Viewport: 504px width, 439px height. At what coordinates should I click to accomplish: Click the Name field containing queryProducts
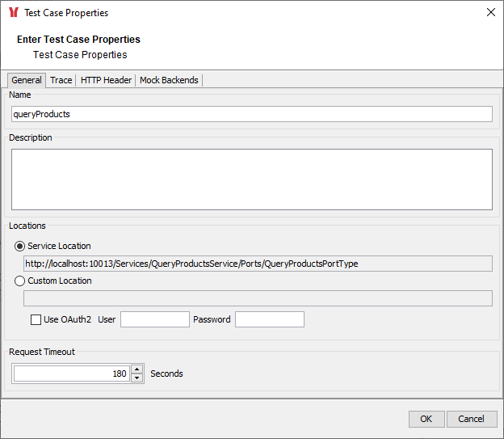coord(251,114)
